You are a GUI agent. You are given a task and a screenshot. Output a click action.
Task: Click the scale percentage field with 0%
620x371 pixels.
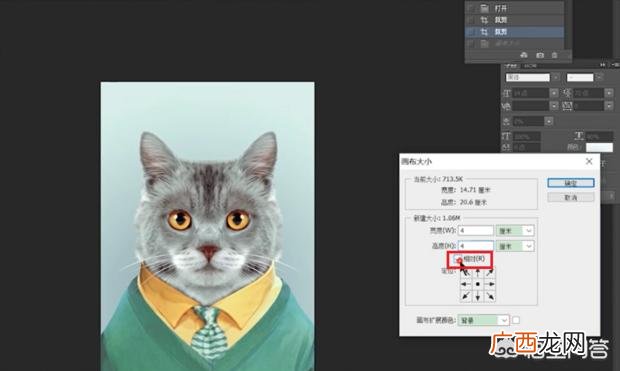[x=529, y=121]
